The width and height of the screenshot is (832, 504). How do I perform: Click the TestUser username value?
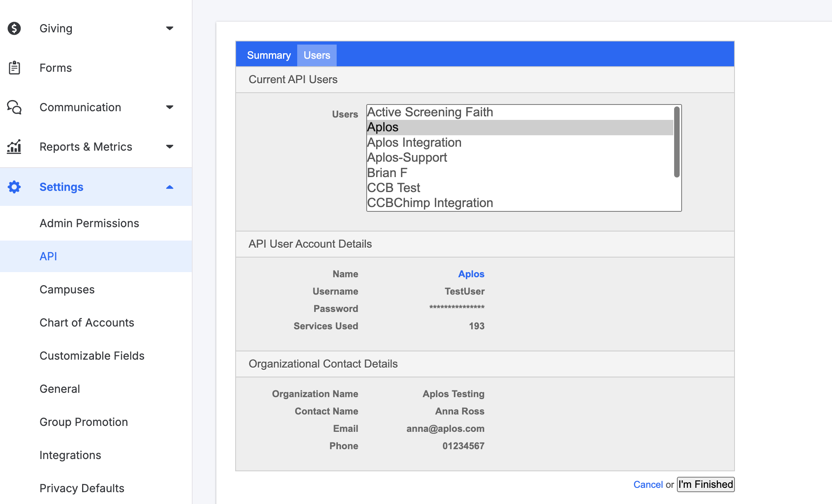pyautogui.click(x=465, y=291)
